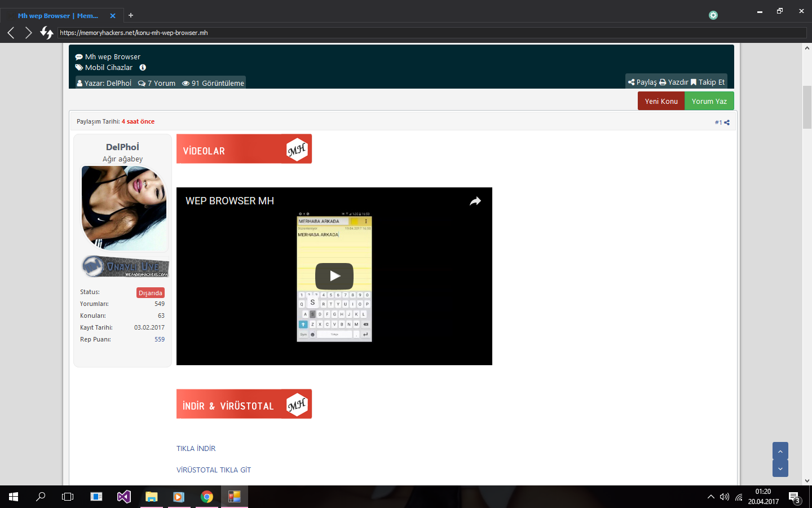Click the Dışarıda status badge

click(x=151, y=293)
